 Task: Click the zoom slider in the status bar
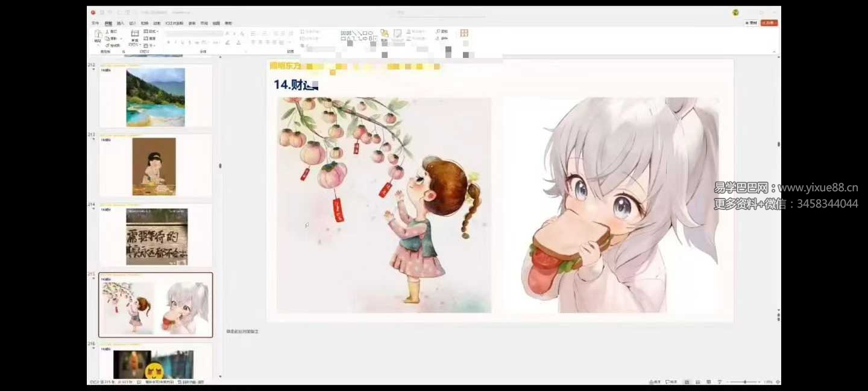[x=745, y=382]
